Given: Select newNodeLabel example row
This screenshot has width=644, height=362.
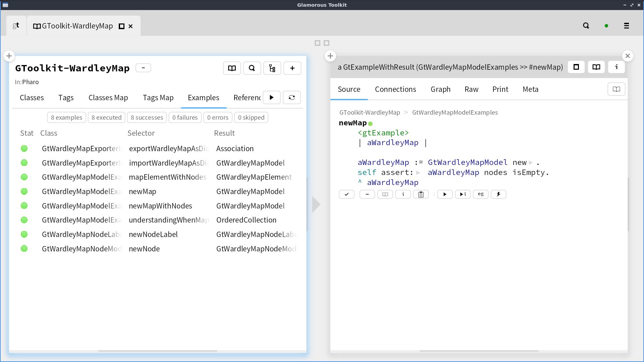Looking at the screenshot, I should pos(158,234).
